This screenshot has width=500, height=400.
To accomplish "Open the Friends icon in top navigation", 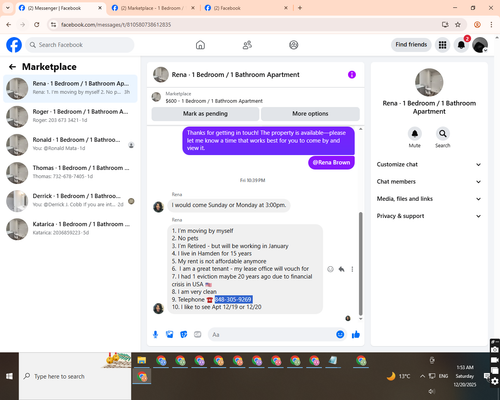I will [x=247, y=45].
